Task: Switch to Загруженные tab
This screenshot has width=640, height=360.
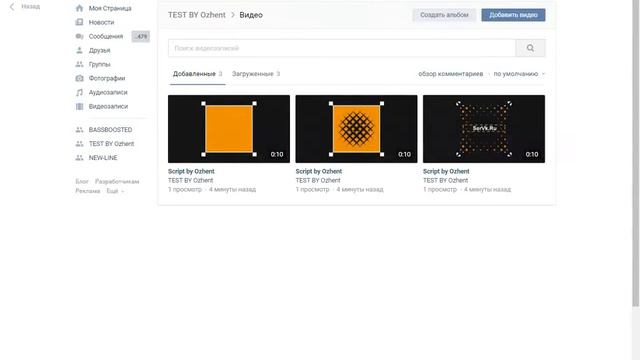Action: [256, 74]
